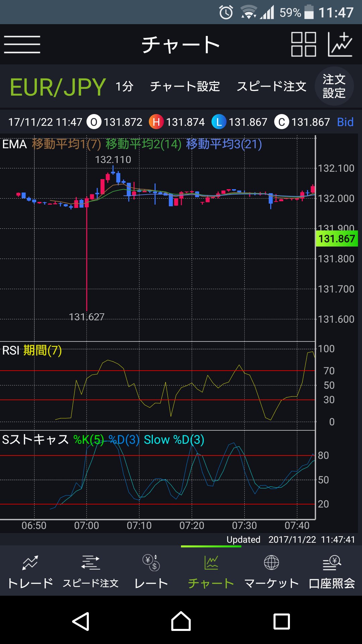Open add indicator chart icon
The width and height of the screenshot is (362, 644).
pos(340,44)
